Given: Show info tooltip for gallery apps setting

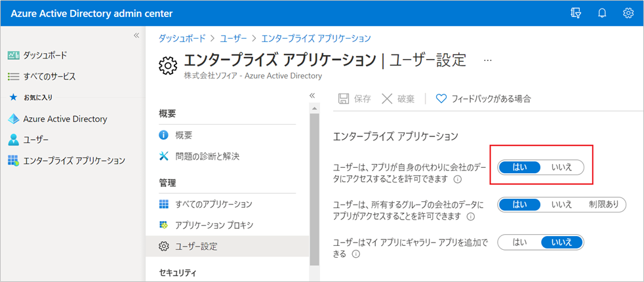Looking at the screenshot, I should (x=356, y=254).
